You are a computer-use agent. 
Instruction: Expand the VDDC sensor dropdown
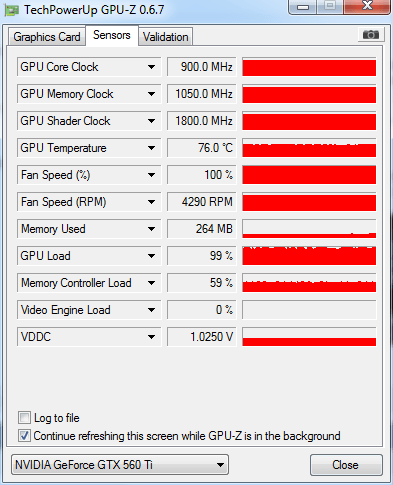(151, 337)
